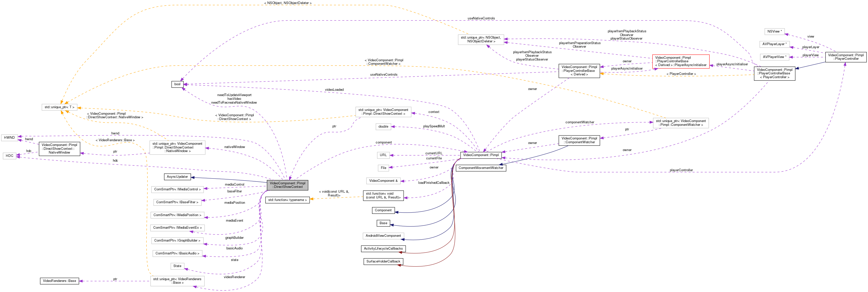Click the 'currentFile' edge label
The width and height of the screenshot is (868, 292).
pos(434,158)
